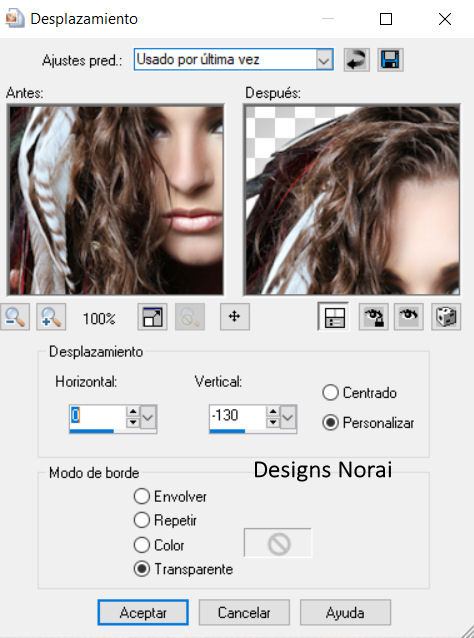Toggle the show previews layout icon

333,317
